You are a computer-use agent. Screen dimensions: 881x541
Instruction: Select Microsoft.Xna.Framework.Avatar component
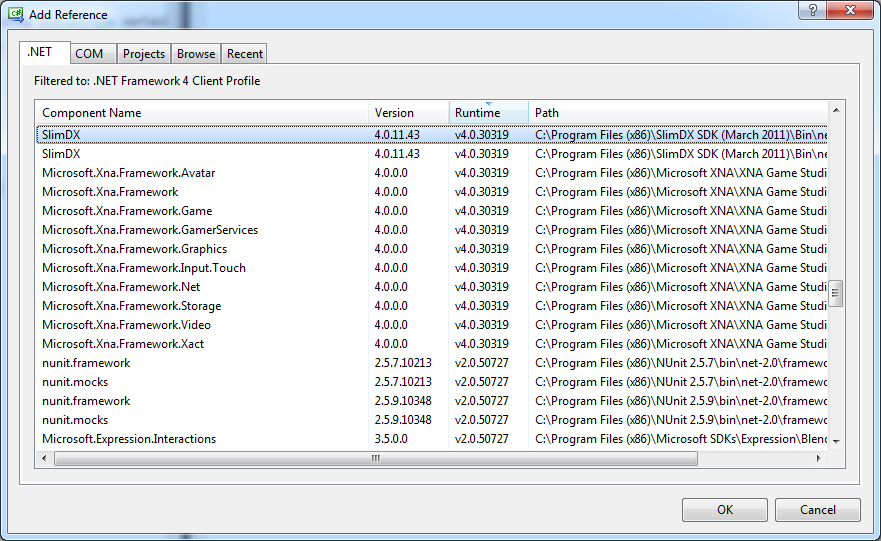[x=432, y=173]
